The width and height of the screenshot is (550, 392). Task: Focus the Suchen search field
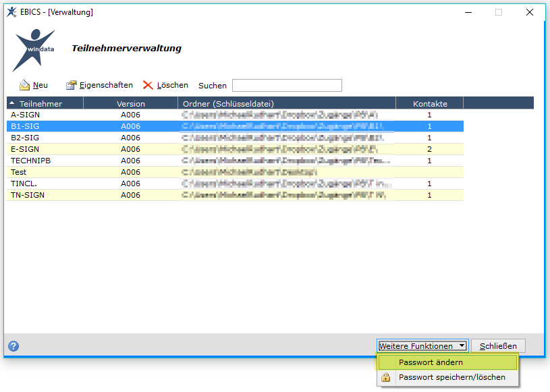pyautogui.click(x=287, y=85)
